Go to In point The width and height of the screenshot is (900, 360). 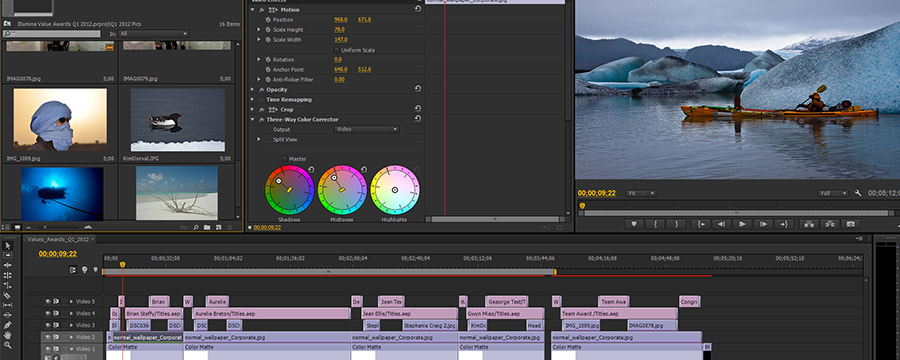(700, 224)
